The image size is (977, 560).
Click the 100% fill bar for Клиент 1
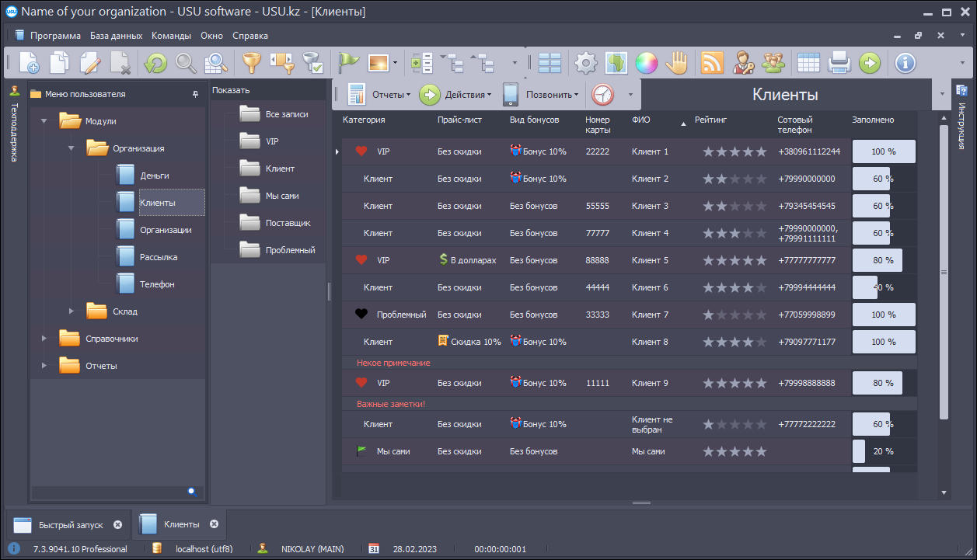pyautogui.click(x=883, y=151)
